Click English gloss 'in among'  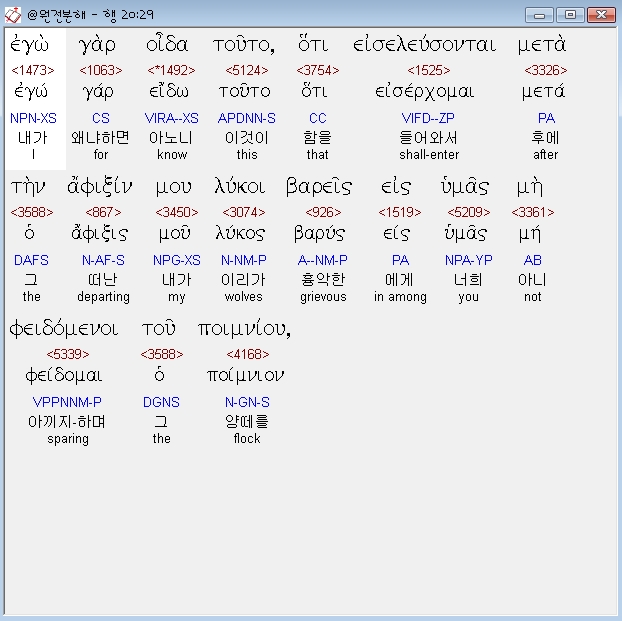tap(400, 297)
